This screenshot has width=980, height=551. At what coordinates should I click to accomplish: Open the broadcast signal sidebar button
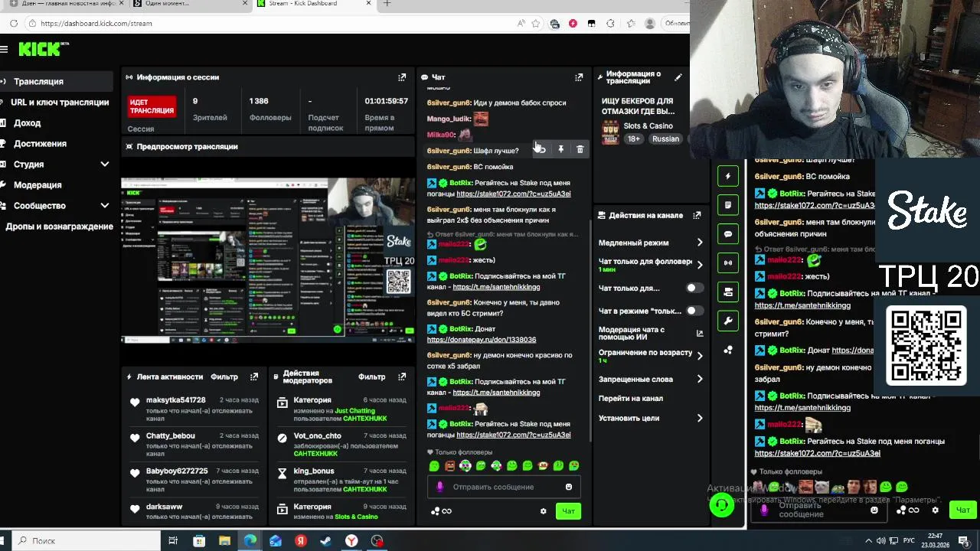(x=728, y=262)
